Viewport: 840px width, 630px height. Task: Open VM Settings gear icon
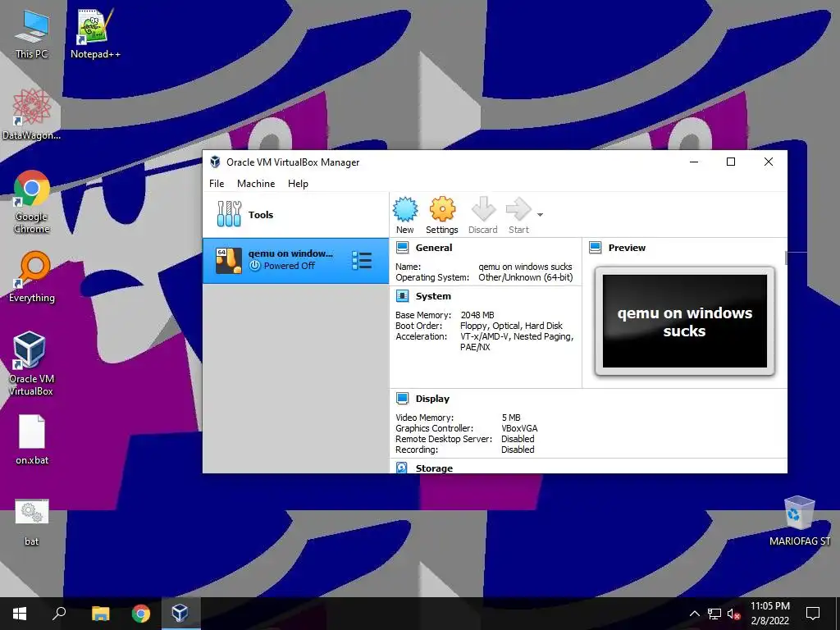click(x=442, y=216)
